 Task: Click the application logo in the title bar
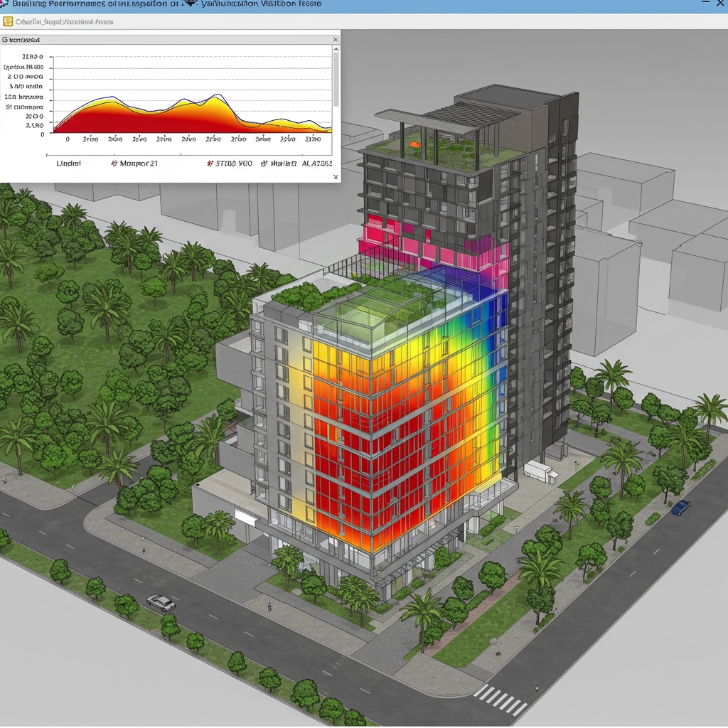point(4,3)
